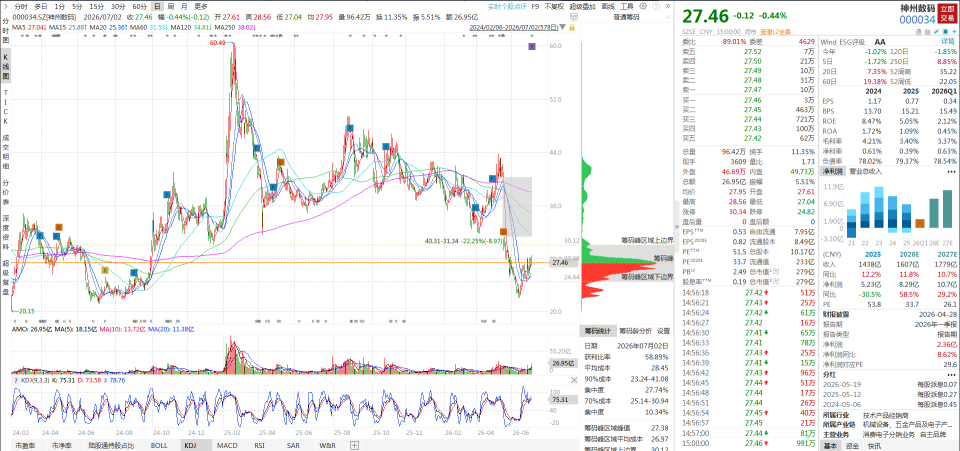Add stock to watchlist with plus icon
The height and width of the screenshot is (451, 960).
click(x=954, y=31)
